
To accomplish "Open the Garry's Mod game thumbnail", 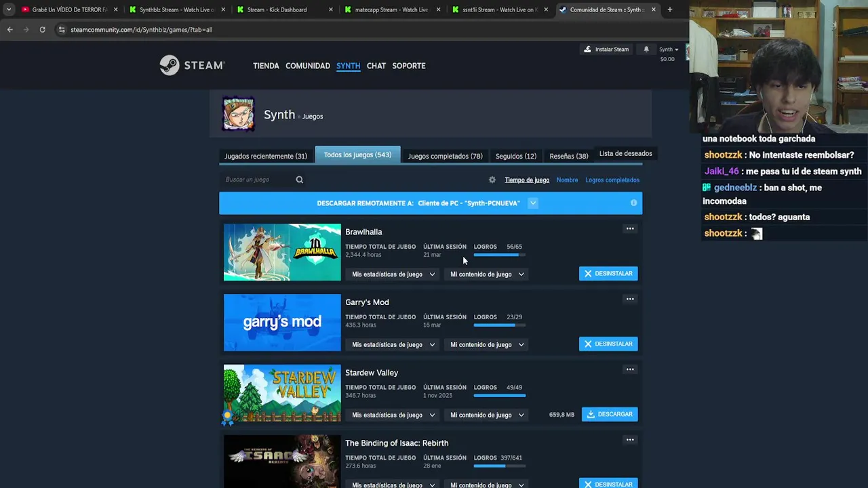I will click(282, 323).
